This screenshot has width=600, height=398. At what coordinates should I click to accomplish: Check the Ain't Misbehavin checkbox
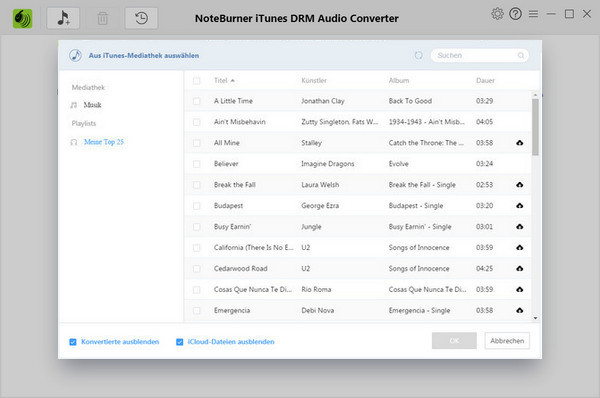[196, 122]
